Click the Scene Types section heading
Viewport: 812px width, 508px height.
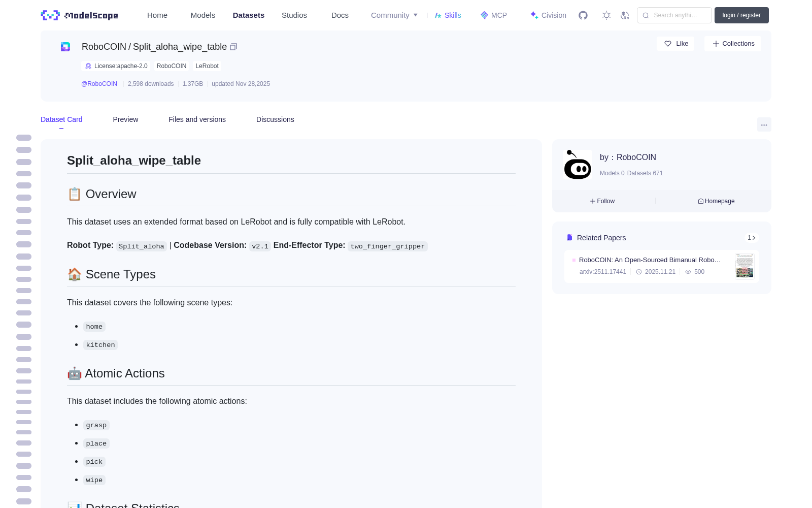pyautogui.click(x=112, y=274)
